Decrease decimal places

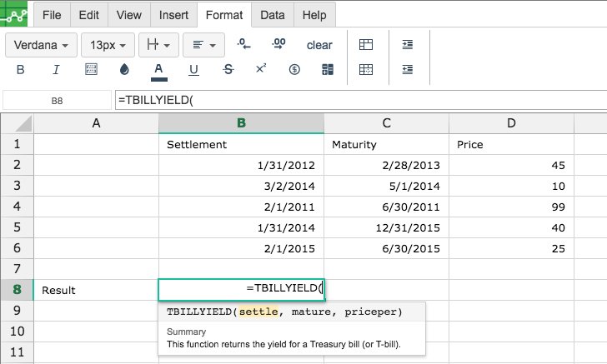pyautogui.click(x=243, y=44)
